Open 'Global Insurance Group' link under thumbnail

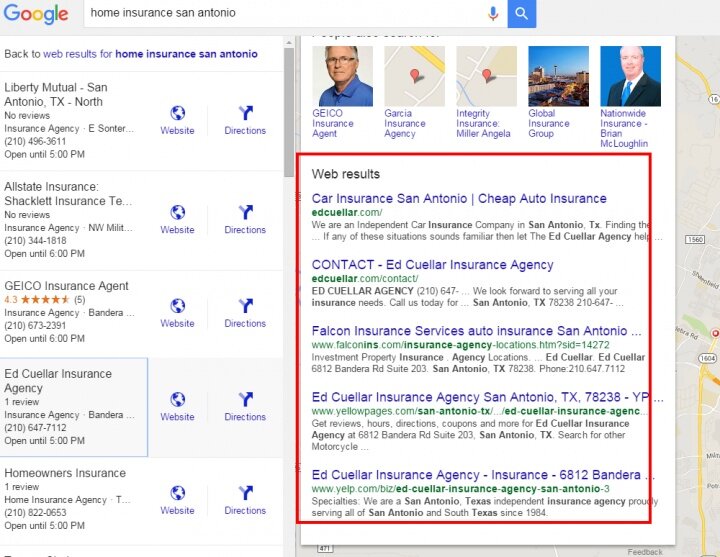click(549, 124)
